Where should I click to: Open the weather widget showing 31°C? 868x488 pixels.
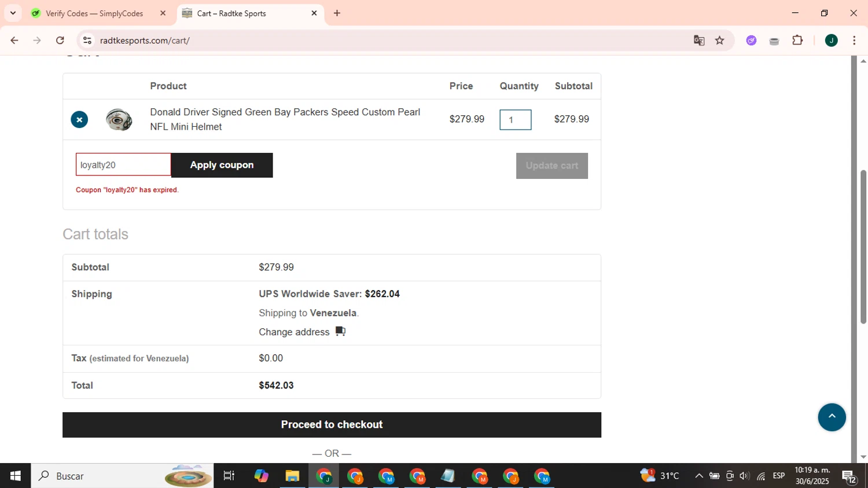click(x=660, y=476)
